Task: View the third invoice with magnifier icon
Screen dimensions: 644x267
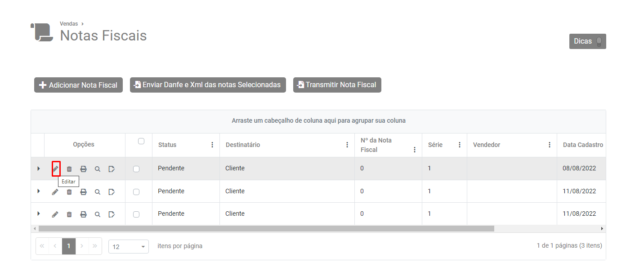Action: [98, 214]
